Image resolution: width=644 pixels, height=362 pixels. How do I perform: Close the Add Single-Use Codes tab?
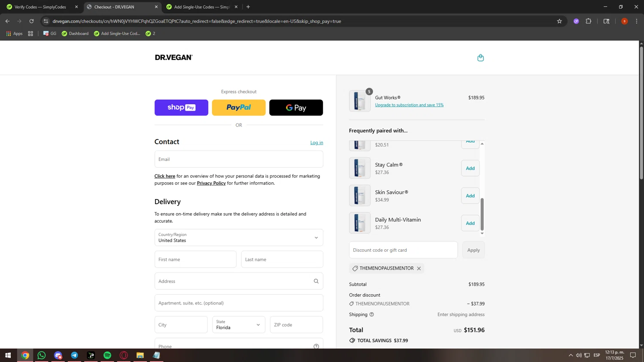[236, 7]
